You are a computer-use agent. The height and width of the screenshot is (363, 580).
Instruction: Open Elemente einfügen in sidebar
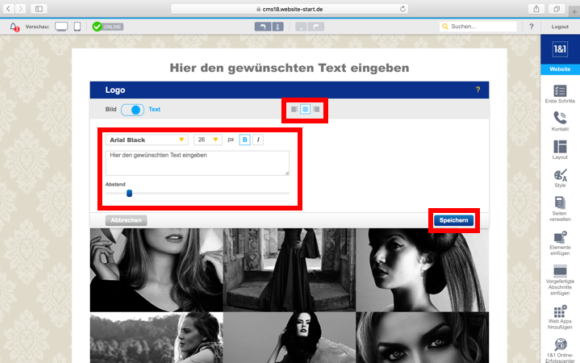point(560,243)
